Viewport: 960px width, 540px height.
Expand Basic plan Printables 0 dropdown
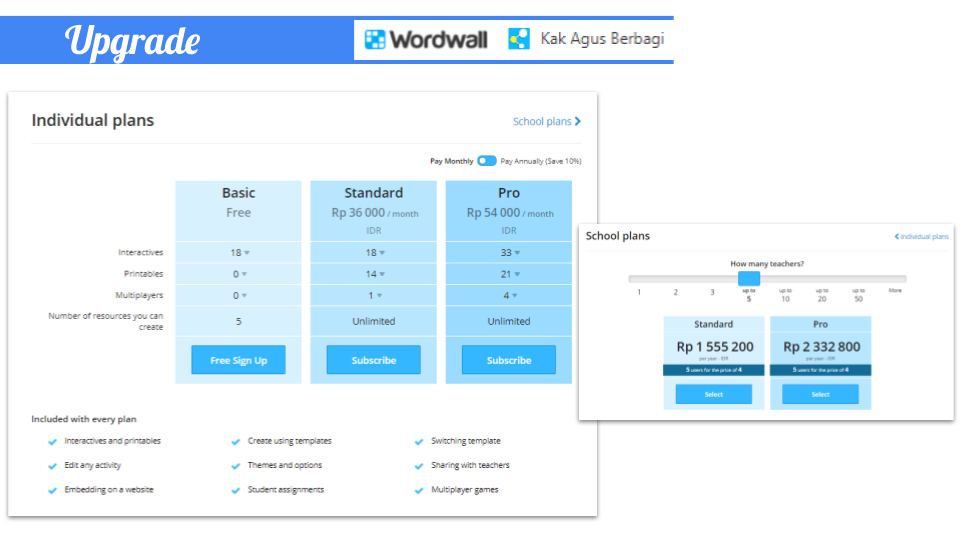239,274
